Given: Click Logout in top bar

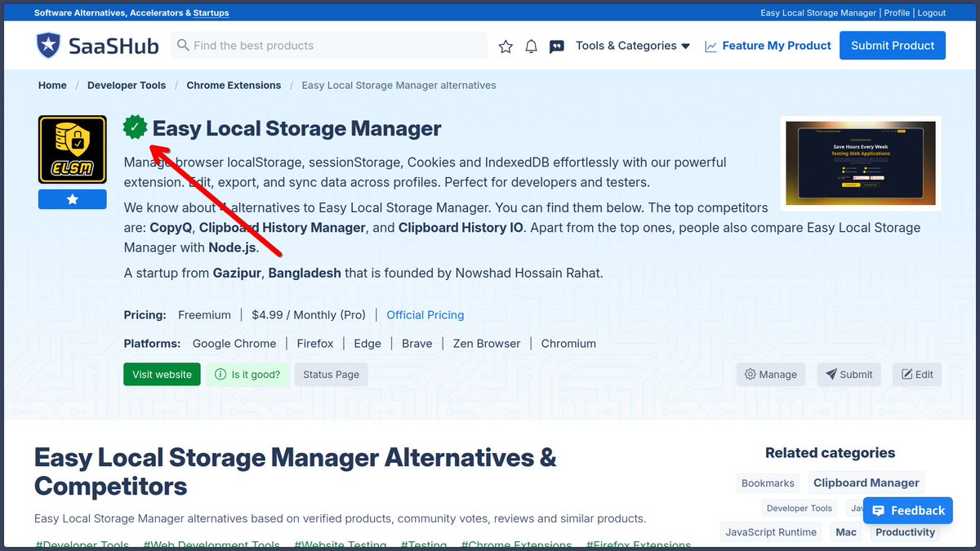Looking at the screenshot, I should click(931, 13).
